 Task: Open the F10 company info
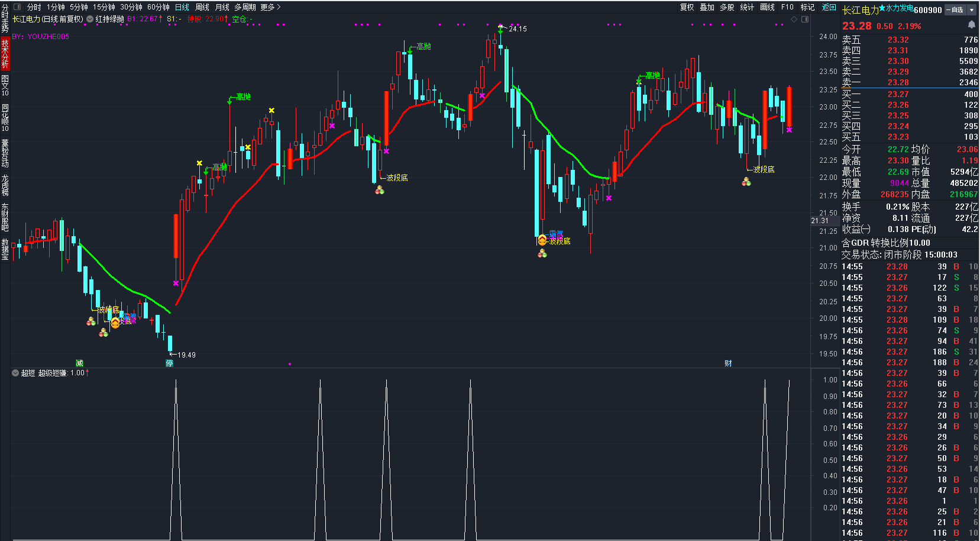787,7
